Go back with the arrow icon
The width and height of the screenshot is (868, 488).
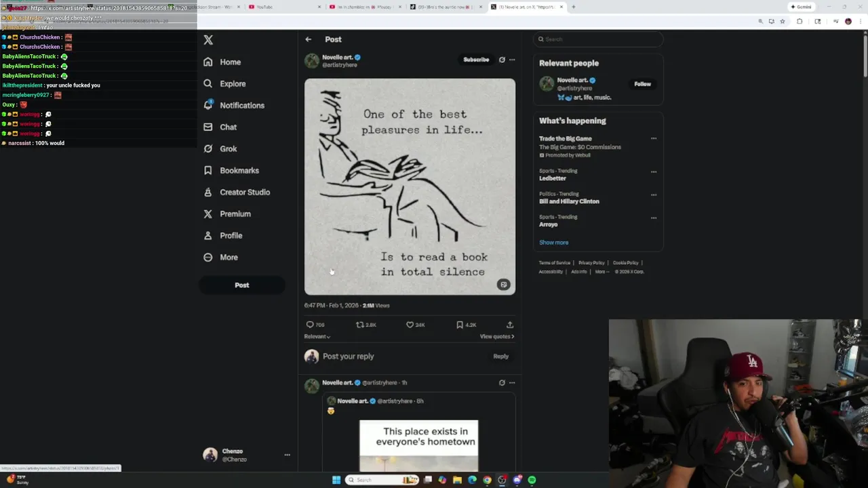pyautogui.click(x=309, y=39)
